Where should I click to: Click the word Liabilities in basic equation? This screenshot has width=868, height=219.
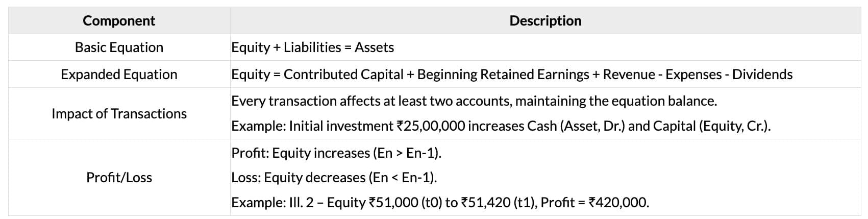coord(312,47)
